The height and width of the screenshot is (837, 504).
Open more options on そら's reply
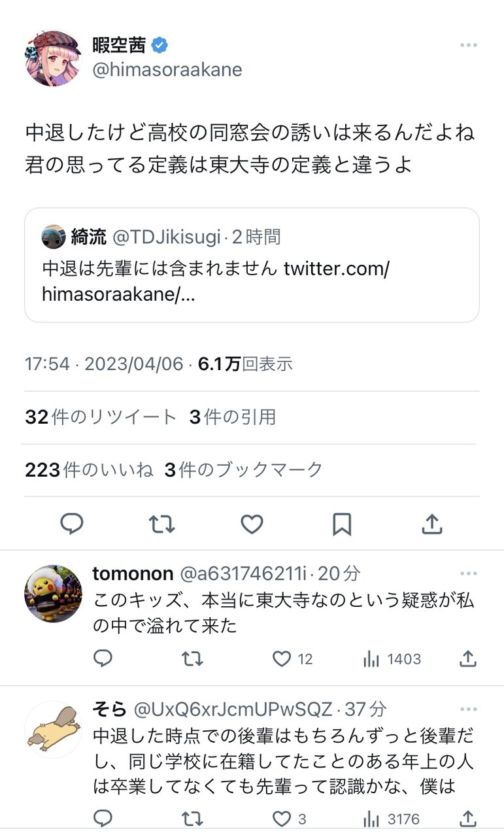468,709
